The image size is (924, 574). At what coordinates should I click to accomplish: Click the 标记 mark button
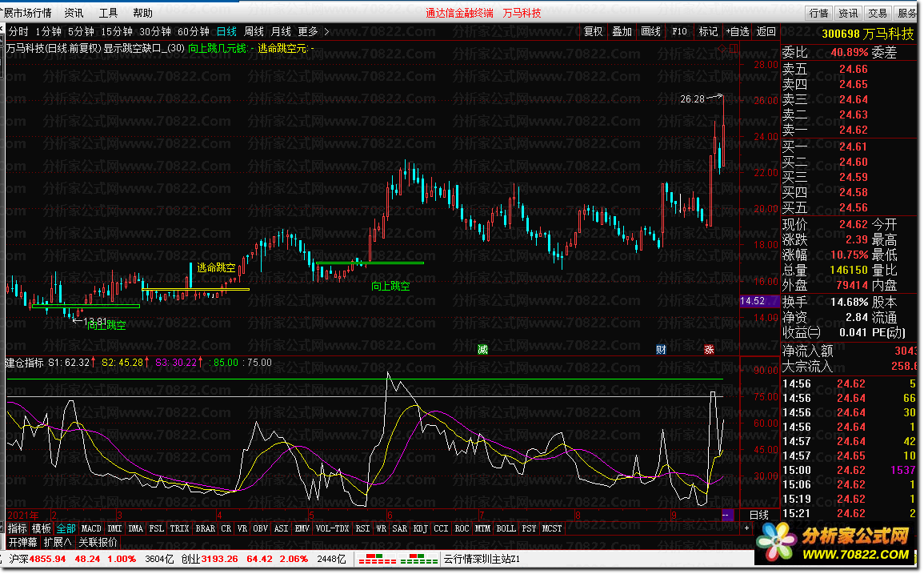[x=708, y=32]
